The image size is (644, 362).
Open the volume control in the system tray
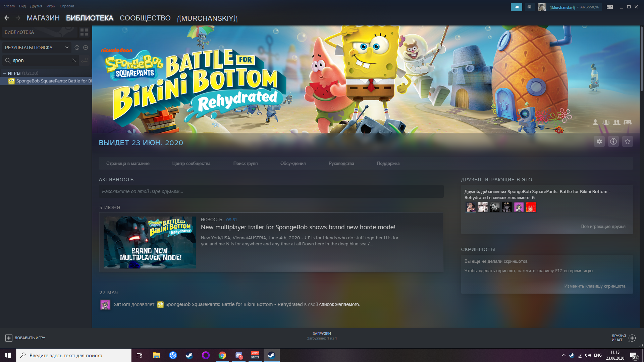pos(588,355)
